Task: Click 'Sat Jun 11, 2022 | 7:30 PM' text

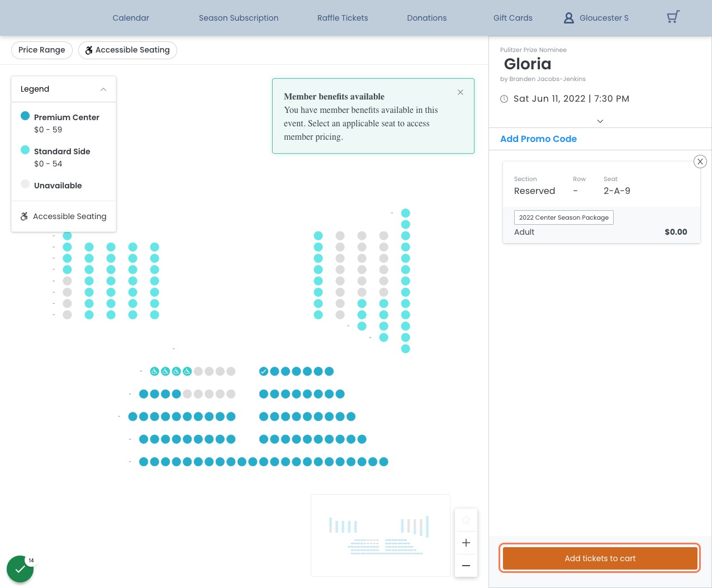Action: coord(571,99)
